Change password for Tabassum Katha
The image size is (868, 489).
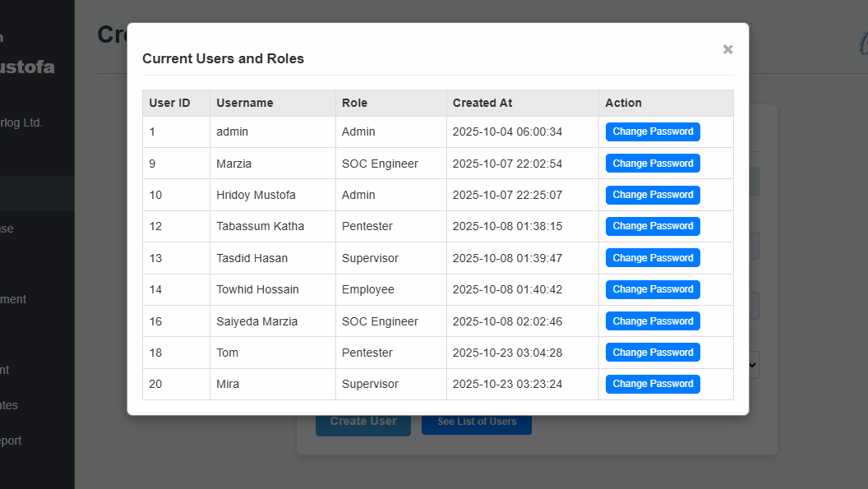pos(653,226)
